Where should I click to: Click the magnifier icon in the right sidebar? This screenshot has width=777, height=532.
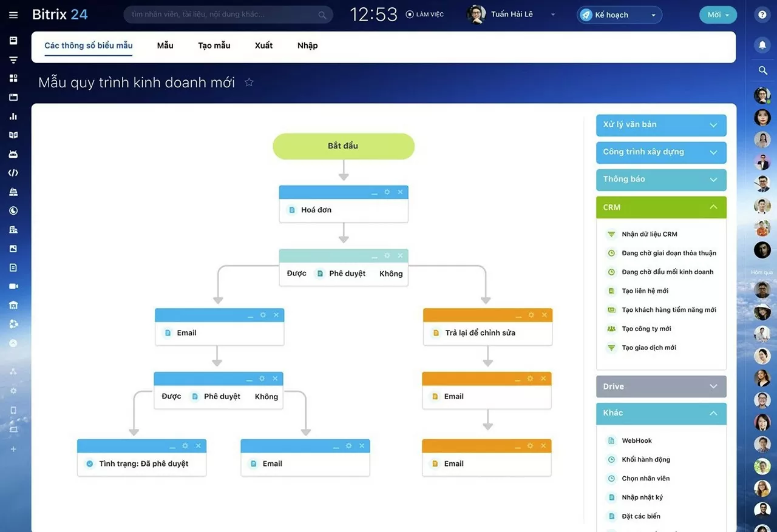(762, 70)
